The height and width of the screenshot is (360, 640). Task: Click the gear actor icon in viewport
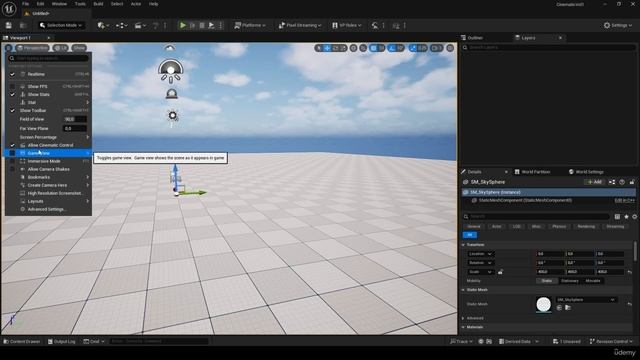pyautogui.click(x=173, y=116)
